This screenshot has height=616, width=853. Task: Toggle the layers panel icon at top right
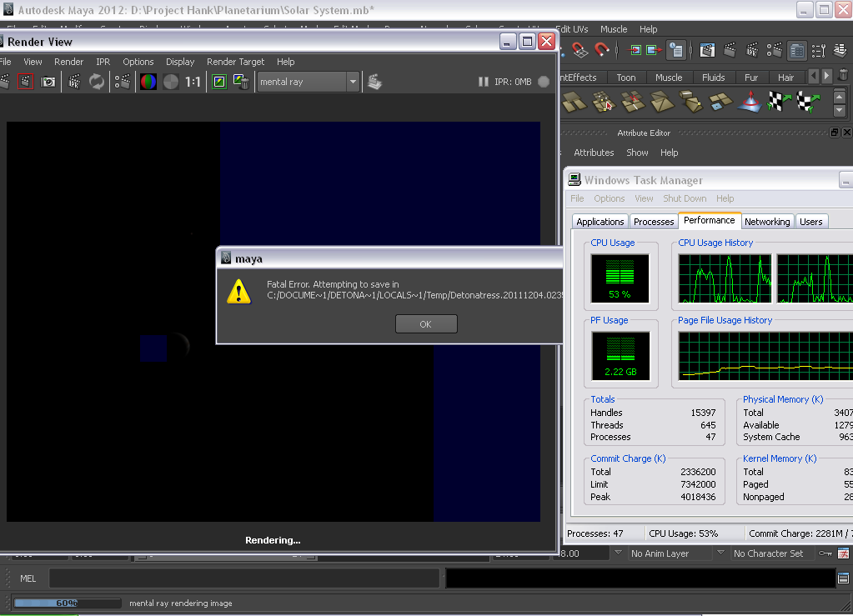[841, 51]
